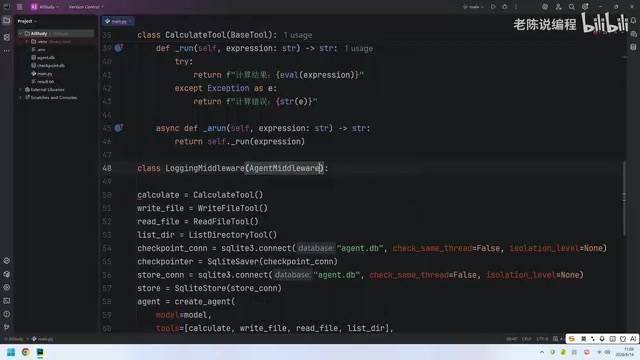Run the main configuration
The width and height of the screenshot is (640, 360).
coord(493,7)
